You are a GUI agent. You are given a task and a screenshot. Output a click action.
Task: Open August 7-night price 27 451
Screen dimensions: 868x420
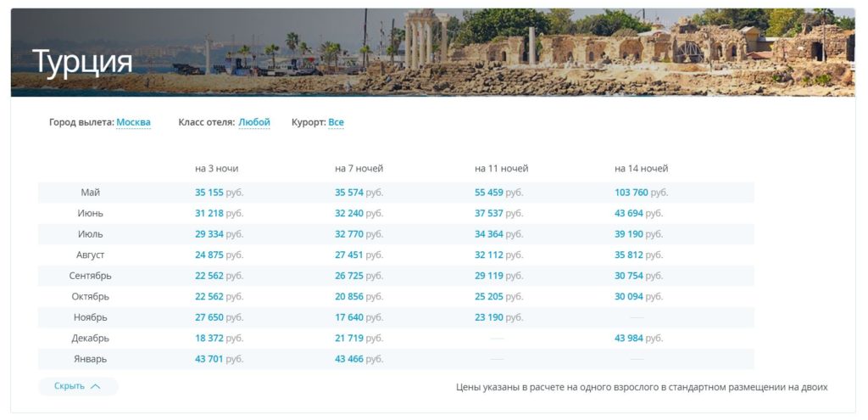[349, 255]
